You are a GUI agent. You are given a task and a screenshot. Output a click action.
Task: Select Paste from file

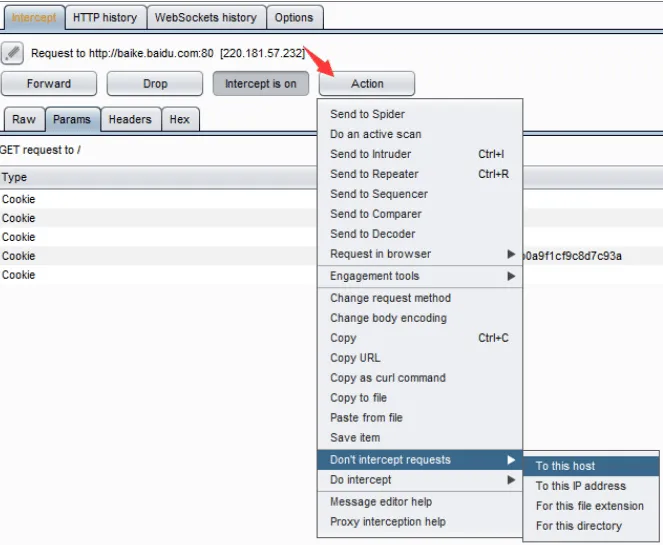coord(420,418)
